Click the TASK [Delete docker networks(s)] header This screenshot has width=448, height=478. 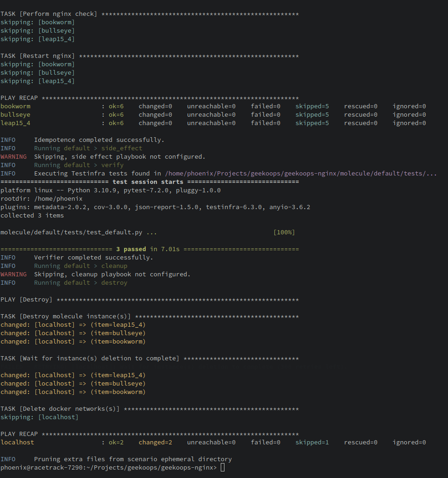pos(60,409)
